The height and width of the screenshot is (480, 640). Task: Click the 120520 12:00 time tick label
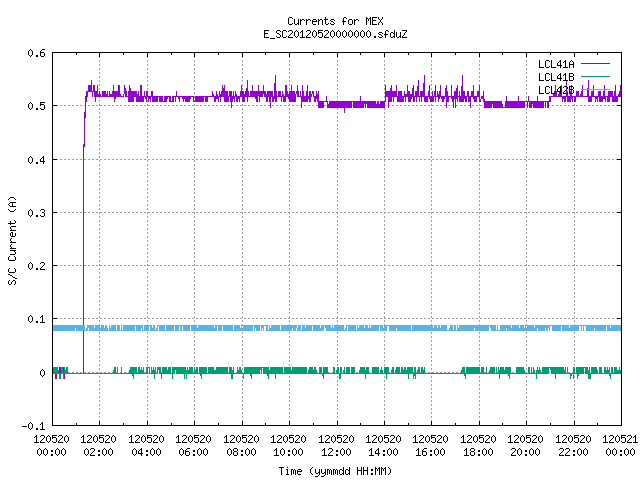(336, 446)
